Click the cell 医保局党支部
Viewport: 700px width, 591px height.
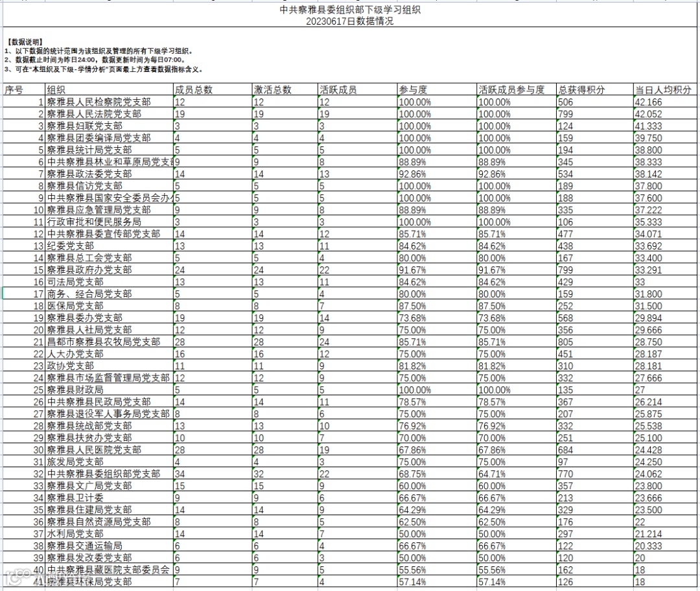pyautogui.click(x=110, y=306)
